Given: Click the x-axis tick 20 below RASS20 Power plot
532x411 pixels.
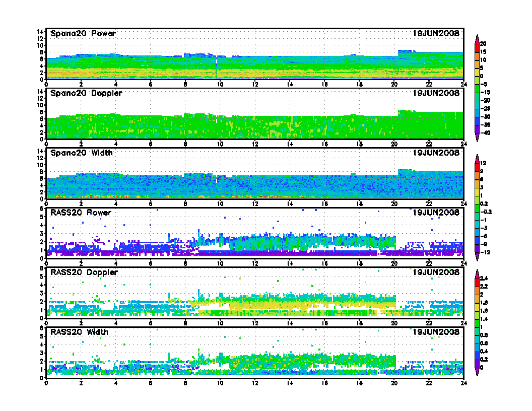Looking at the screenshot, I should coord(394,263).
